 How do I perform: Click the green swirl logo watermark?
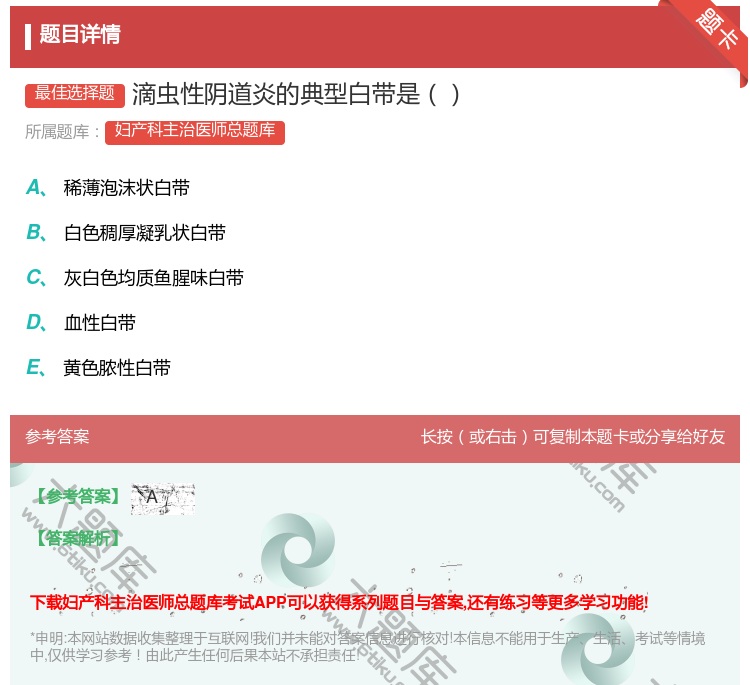click(297, 553)
